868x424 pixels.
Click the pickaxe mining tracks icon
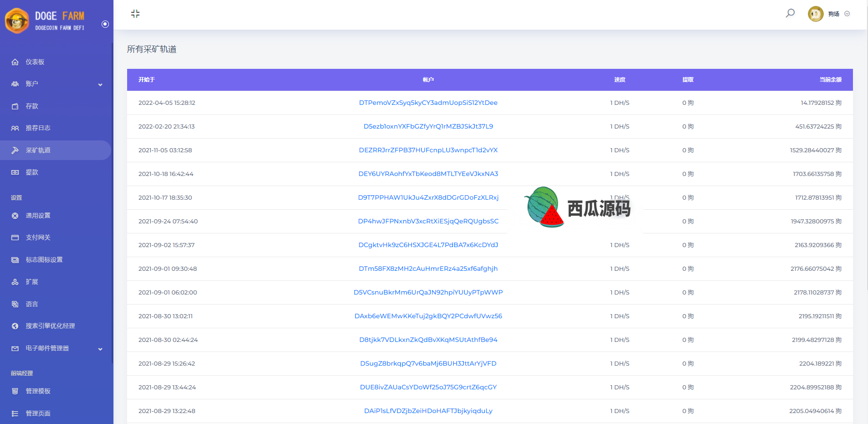pos(15,150)
